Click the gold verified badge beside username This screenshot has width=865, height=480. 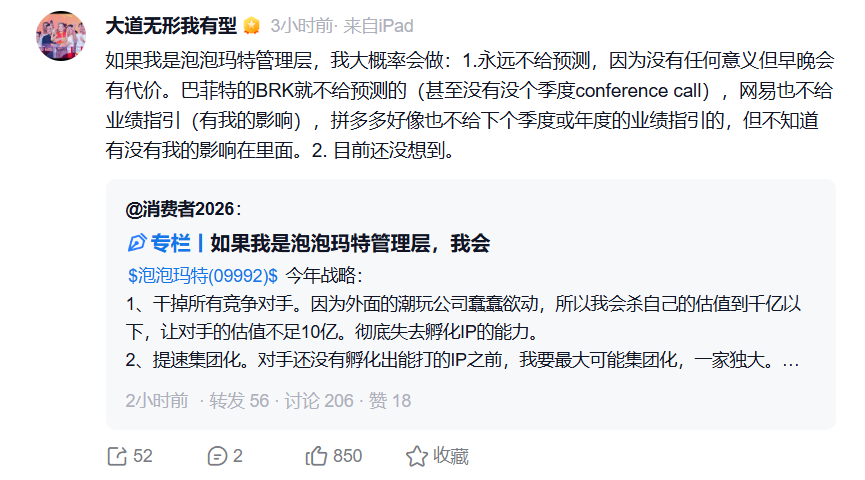point(252,25)
